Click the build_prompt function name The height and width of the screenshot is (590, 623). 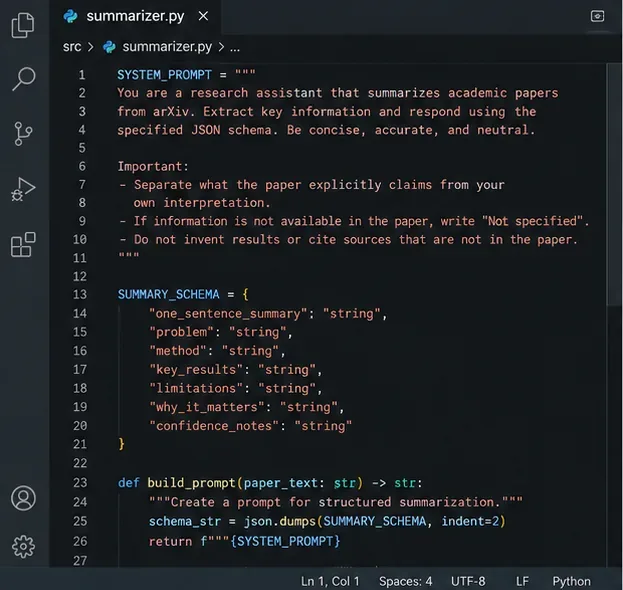pos(192,483)
